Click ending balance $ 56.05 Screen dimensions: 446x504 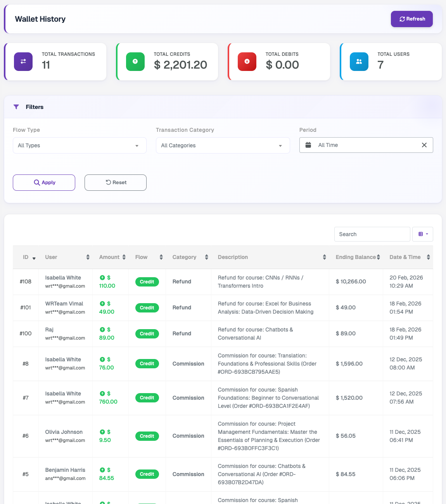[346, 436]
